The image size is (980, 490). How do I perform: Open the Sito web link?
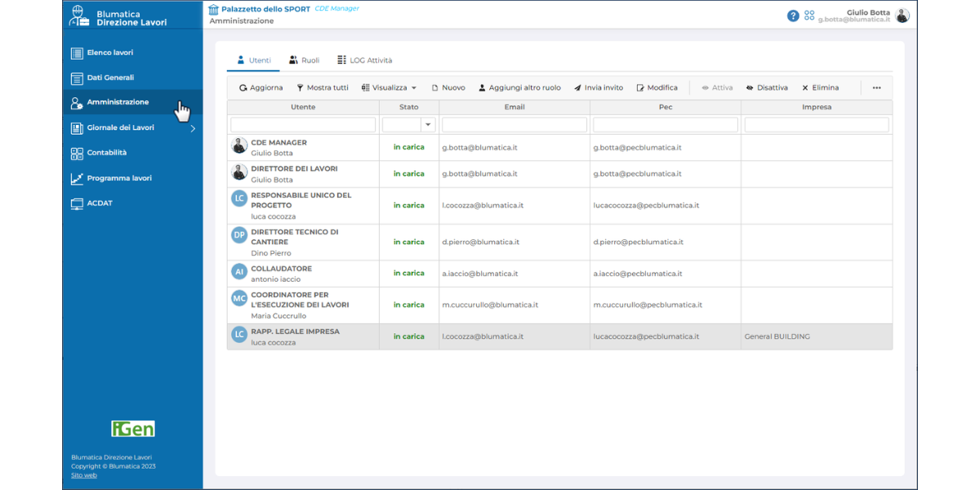(83, 475)
